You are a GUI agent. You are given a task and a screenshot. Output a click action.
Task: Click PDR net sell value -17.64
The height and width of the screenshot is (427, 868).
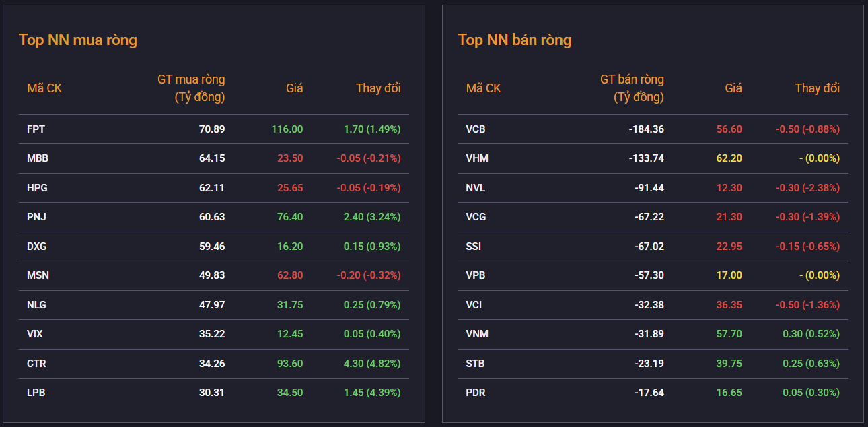(x=649, y=393)
